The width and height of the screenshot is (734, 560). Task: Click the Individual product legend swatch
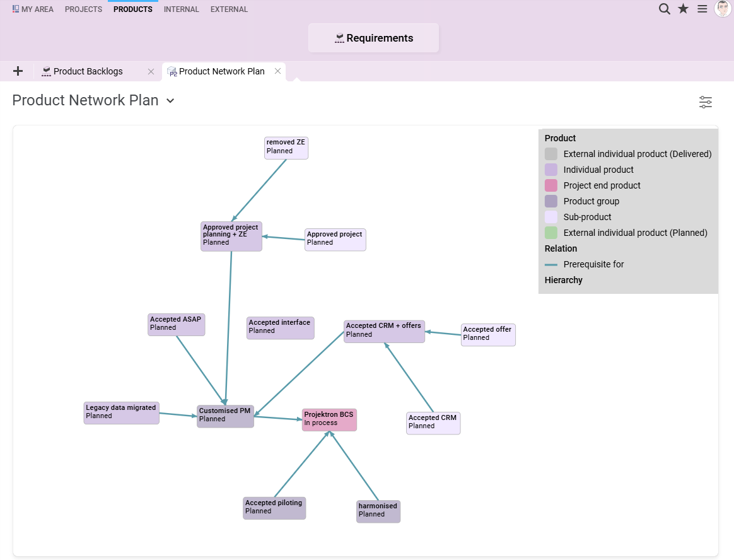point(551,170)
